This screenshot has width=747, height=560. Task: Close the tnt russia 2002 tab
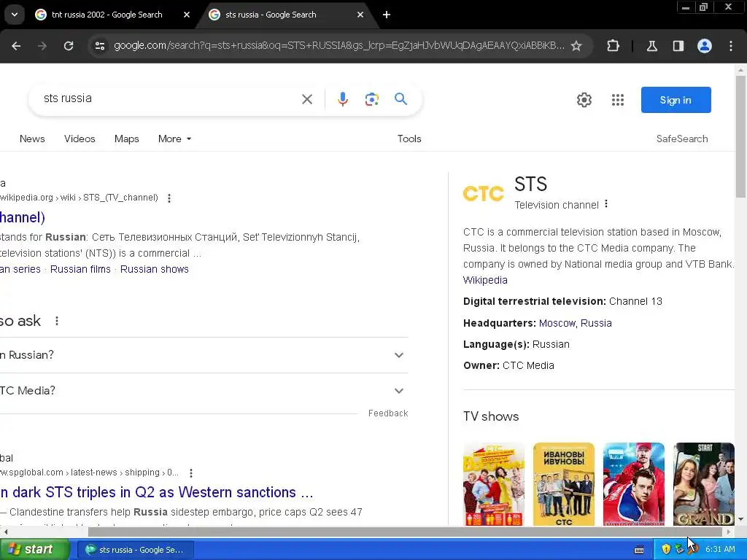[187, 15]
